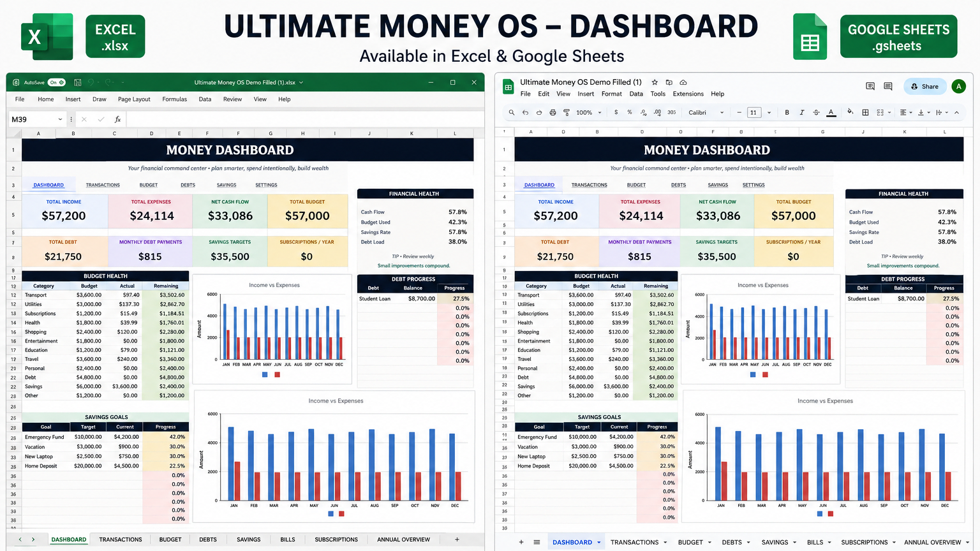The width and height of the screenshot is (980, 551).
Task: Click the Search menus magnifier in Google Sheets
Action: (x=512, y=112)
